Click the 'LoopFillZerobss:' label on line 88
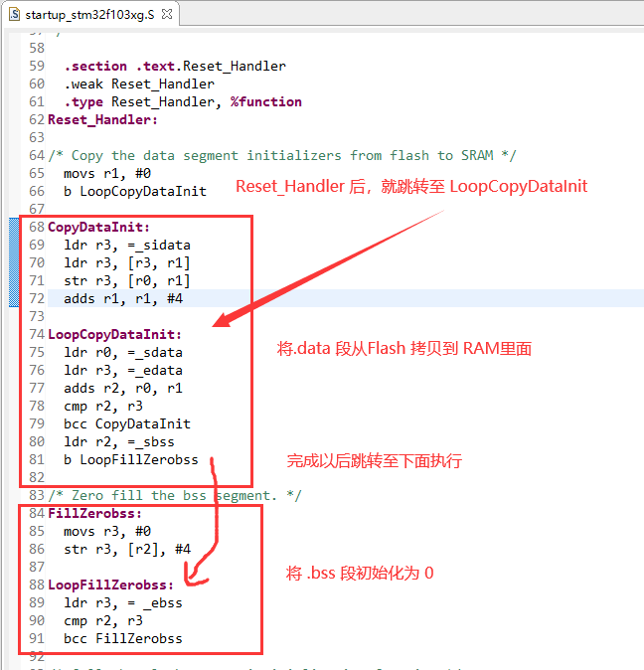 tap(110, 585)
